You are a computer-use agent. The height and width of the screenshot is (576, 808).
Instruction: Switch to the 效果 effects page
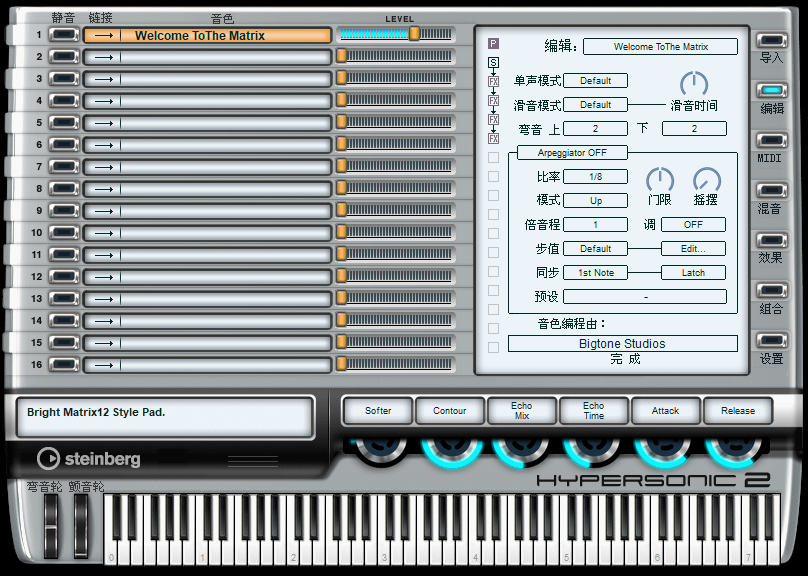(771, 241)
